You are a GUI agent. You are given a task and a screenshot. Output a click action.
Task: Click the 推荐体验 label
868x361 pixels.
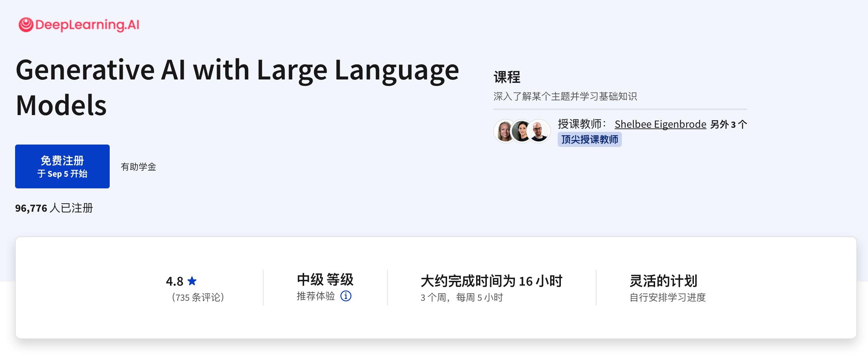tap(316, 296)
